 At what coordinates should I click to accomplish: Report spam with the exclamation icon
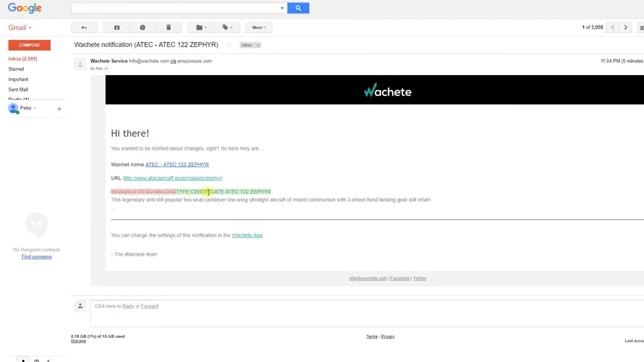click(143, 27)
